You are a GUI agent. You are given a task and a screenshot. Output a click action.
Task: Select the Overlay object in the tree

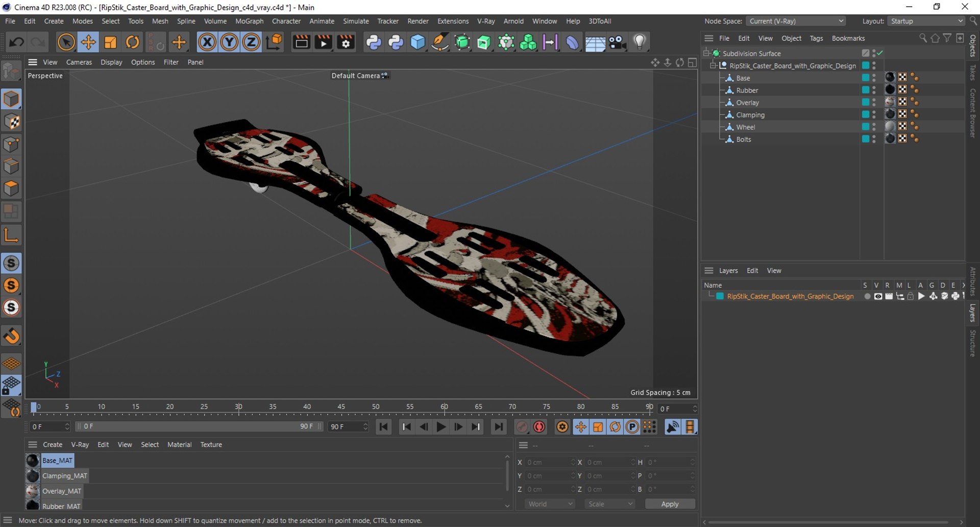coord(747,103)
